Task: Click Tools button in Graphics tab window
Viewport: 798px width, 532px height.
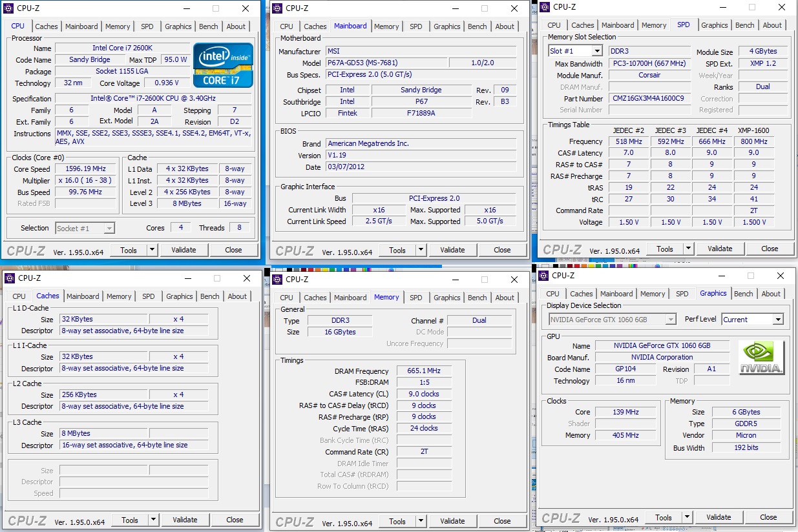Action: (x=664, y=517)
